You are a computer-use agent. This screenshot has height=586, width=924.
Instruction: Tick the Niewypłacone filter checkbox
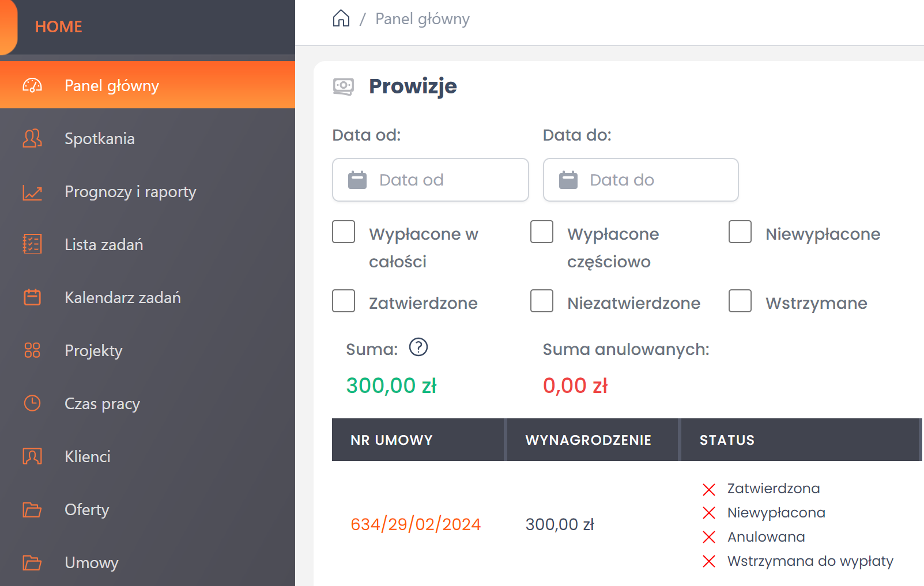[x=740, y=232]
